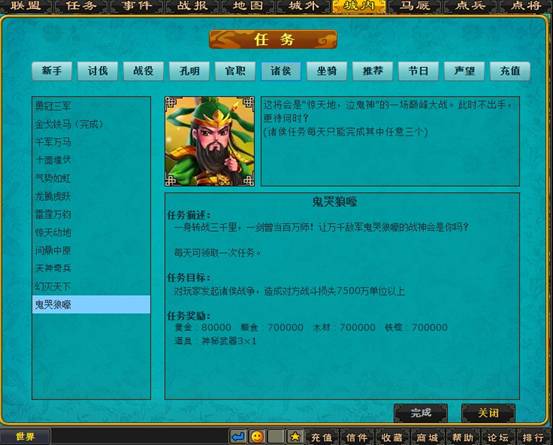Open the 马厩 stable menu
Viewport: 553px width, 445px height.
pos(415,6)
